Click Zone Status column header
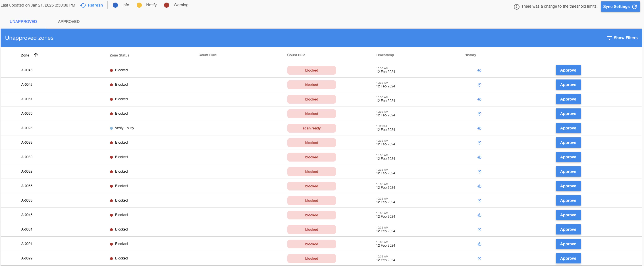 point(119,55)
